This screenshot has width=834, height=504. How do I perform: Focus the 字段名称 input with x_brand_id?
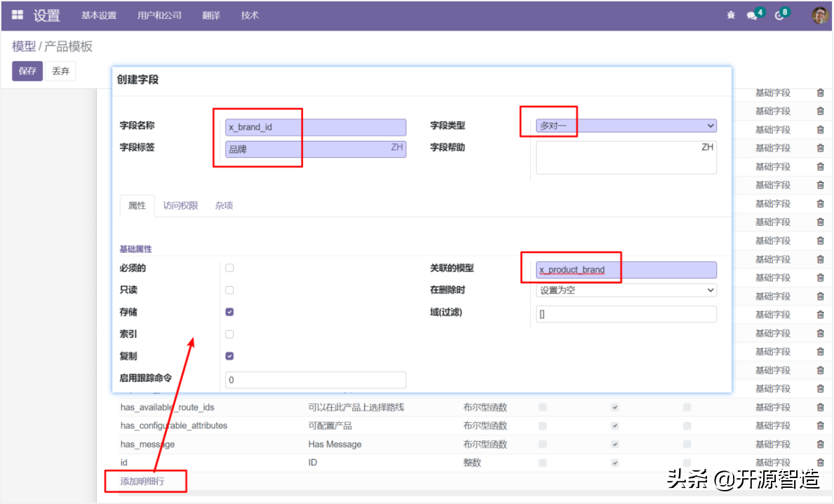(x=316, y=127)
